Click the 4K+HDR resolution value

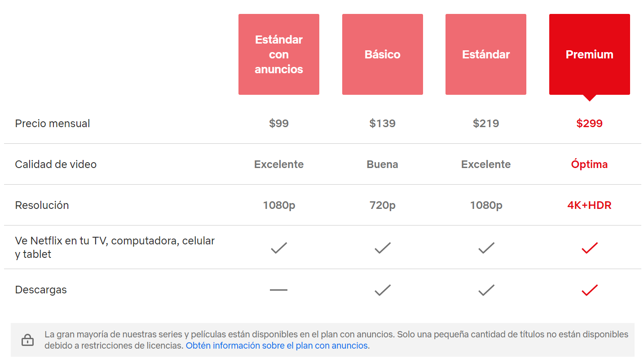589,205
